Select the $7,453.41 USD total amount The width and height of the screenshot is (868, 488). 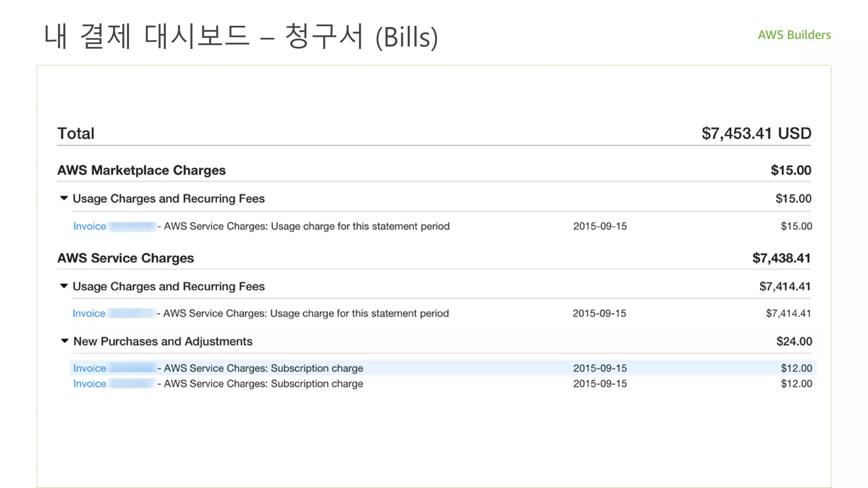point(757,133)
